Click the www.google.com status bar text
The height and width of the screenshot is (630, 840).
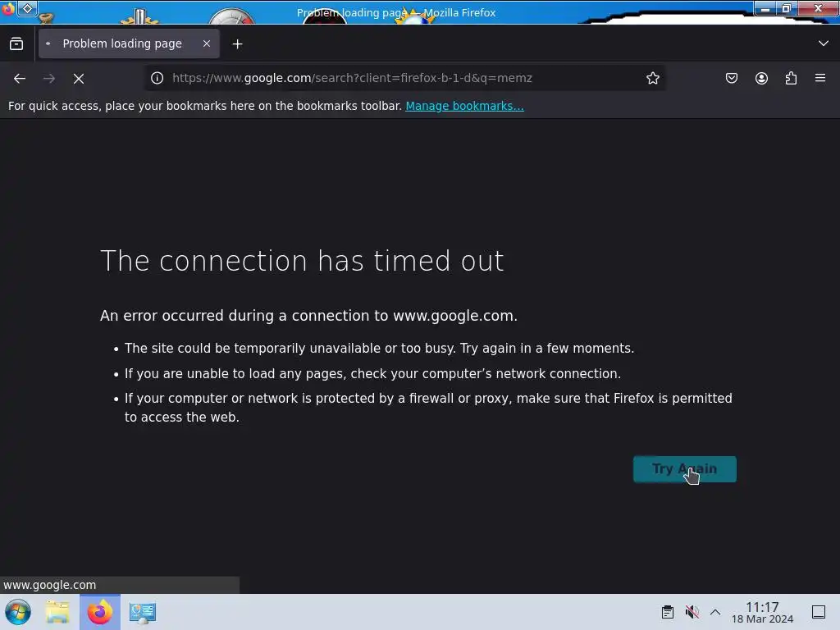pyautogui.click(x=50, y=585)
